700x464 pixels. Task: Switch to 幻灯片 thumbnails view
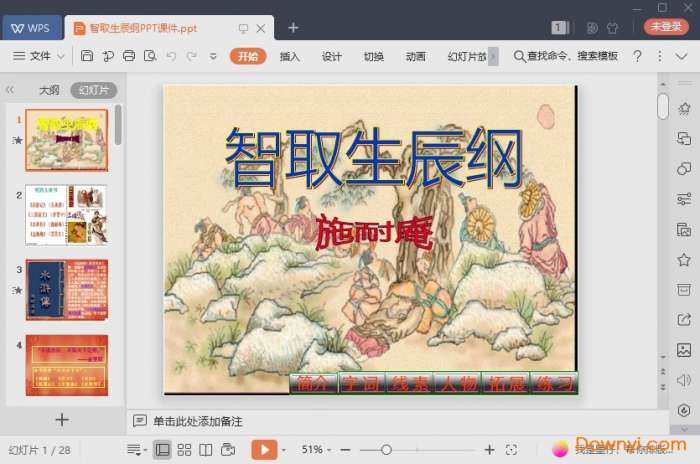point(94,90)
